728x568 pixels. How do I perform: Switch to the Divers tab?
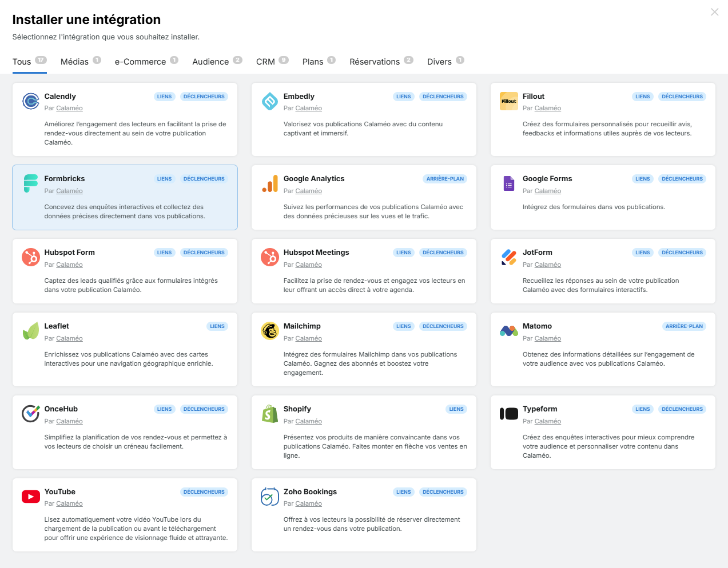tap(445, 61)
